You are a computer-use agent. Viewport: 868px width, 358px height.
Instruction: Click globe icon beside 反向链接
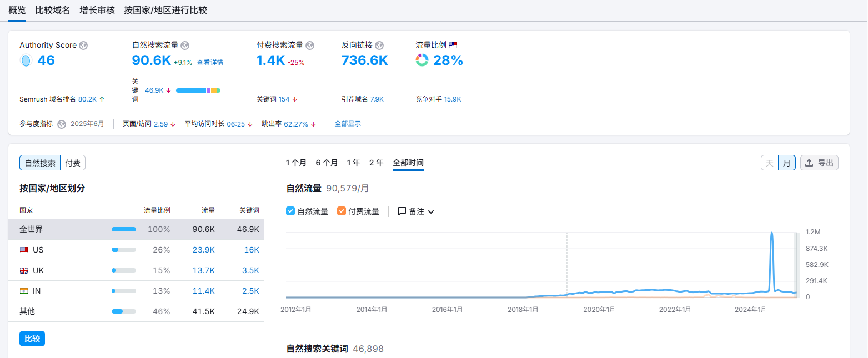379,46
